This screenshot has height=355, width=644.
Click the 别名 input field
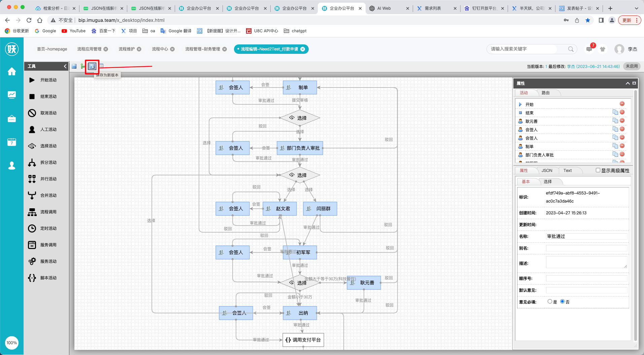(x=586, y=248)
